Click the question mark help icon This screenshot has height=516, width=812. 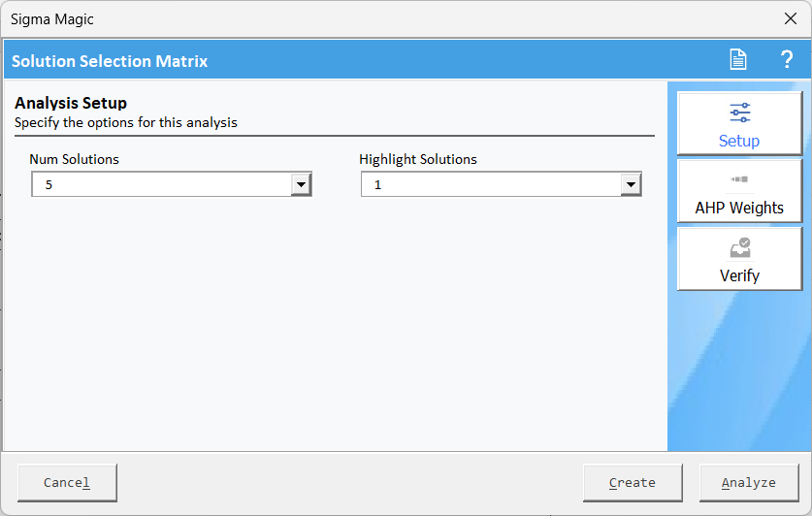[x=787, y=59]
